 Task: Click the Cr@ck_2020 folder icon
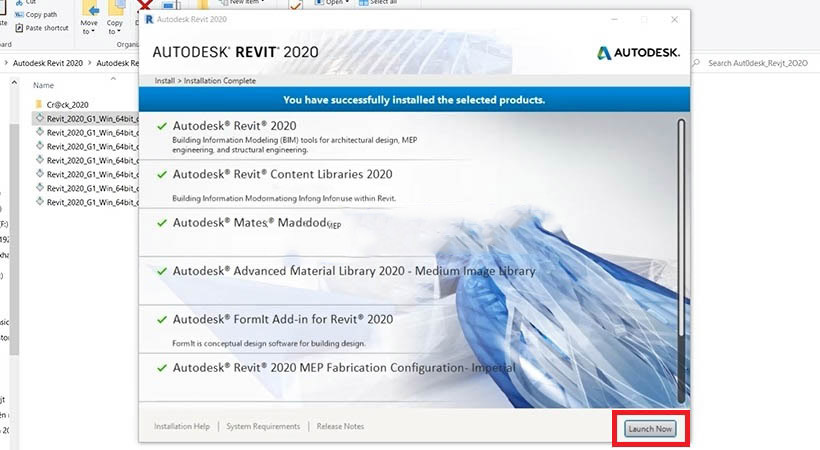(x=39, y=104)
